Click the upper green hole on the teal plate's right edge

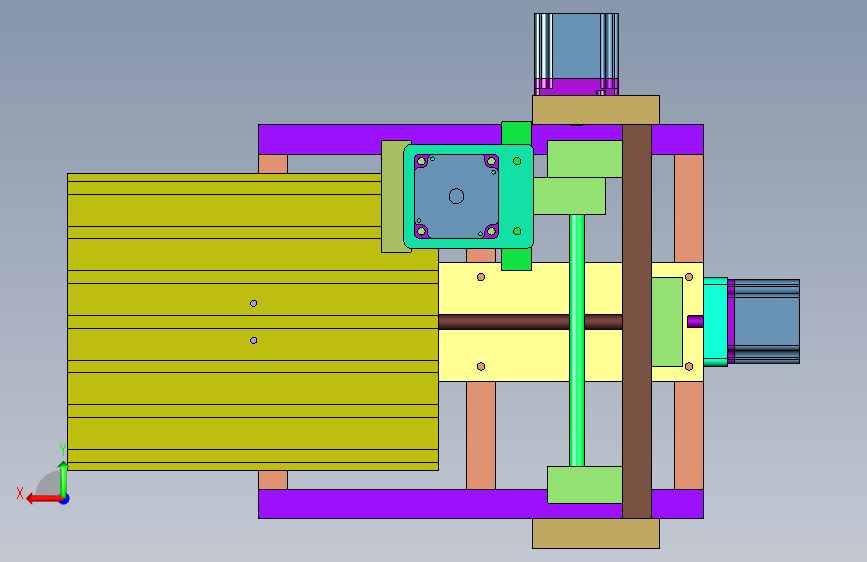pos(517,161)
